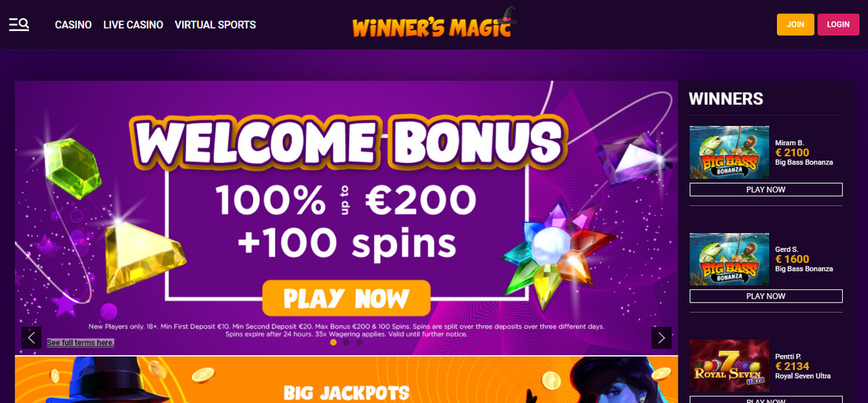Click the orange Join button
The height and width of the screenshot is (403, 868).
pos(796,25)
